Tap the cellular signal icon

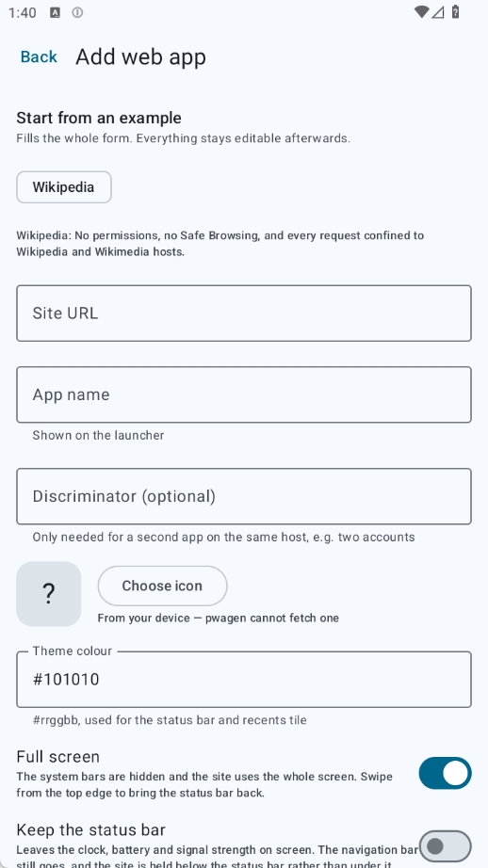coord(437,12)
